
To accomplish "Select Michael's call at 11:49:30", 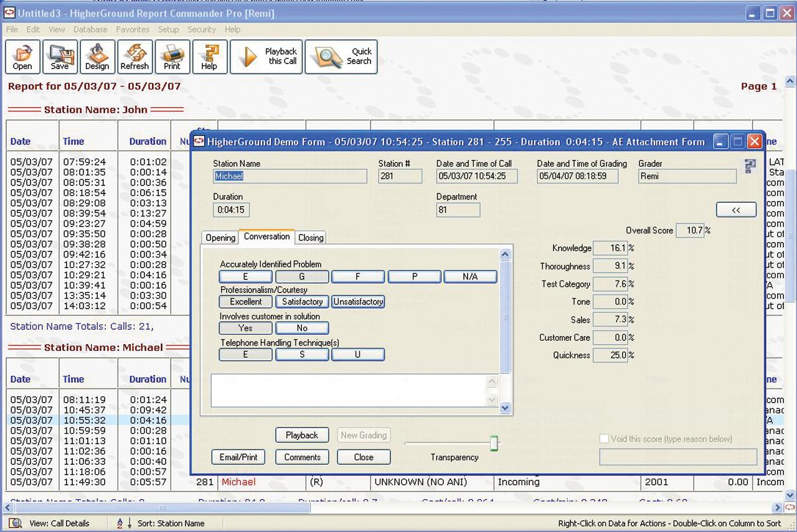I will (x=85, y=482).
